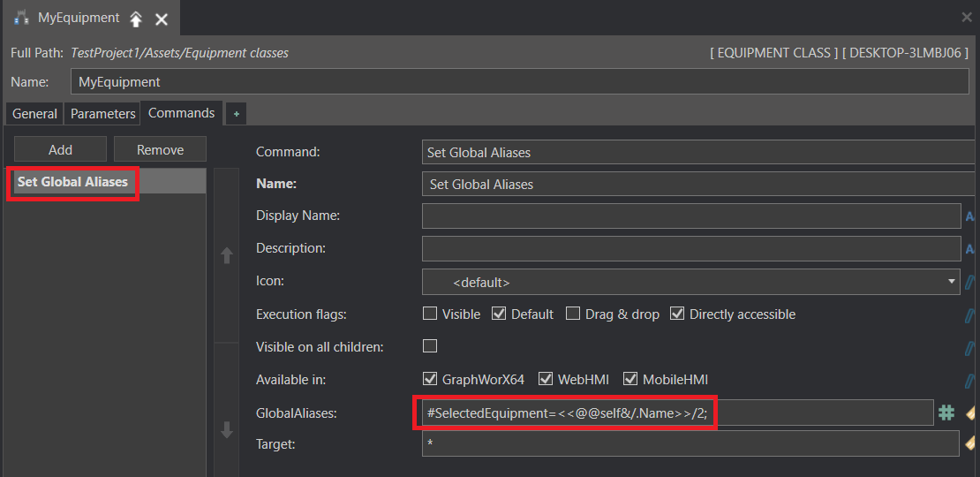Toggle the Drag & drop checkbox
This screenshot has width=980, height=477.
coord(573,314)
